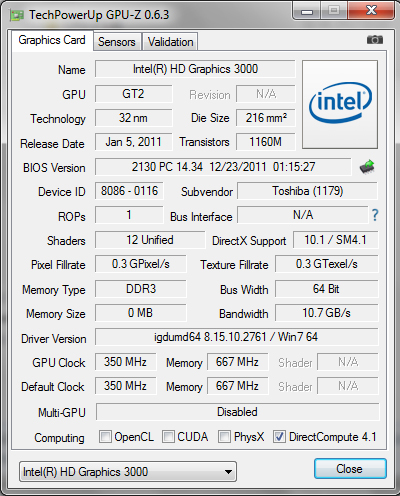Toggle the CUDA checkbox
400x496 pixels.
click(x=168, y=436)
